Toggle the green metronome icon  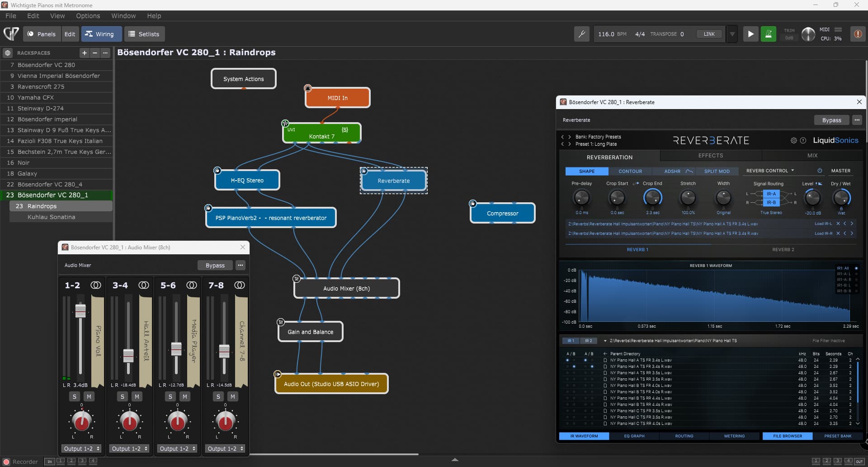(768, 34)
